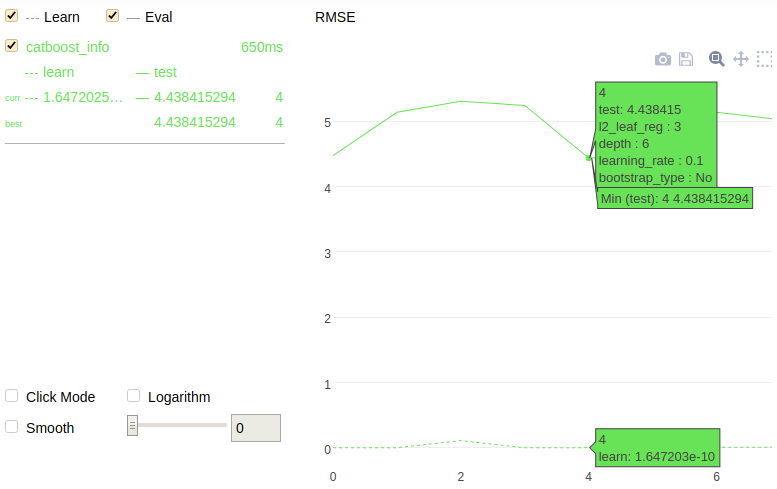Click the camera icon to download plot
777x489 pixels.
point(662,60)
